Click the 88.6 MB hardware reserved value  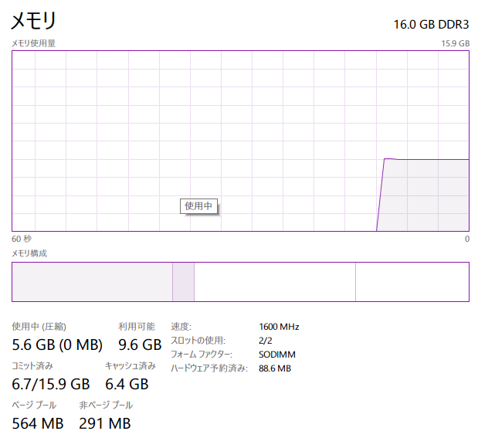(x=275, y=368)
